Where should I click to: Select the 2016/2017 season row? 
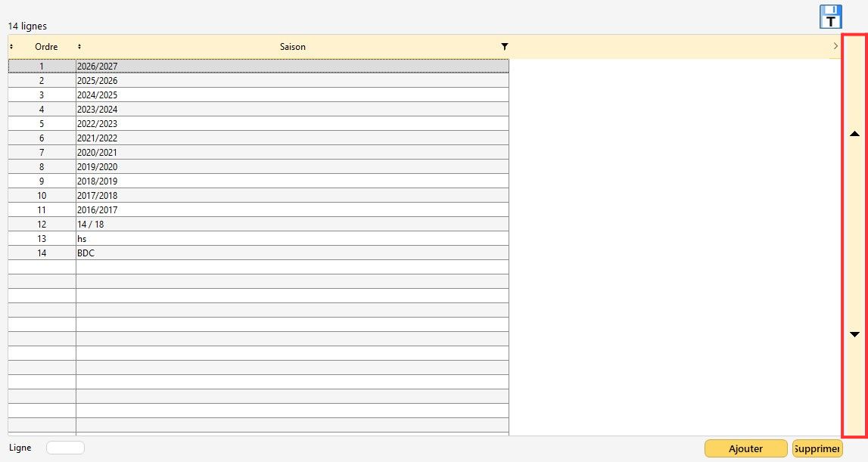(x=292, y=210)
